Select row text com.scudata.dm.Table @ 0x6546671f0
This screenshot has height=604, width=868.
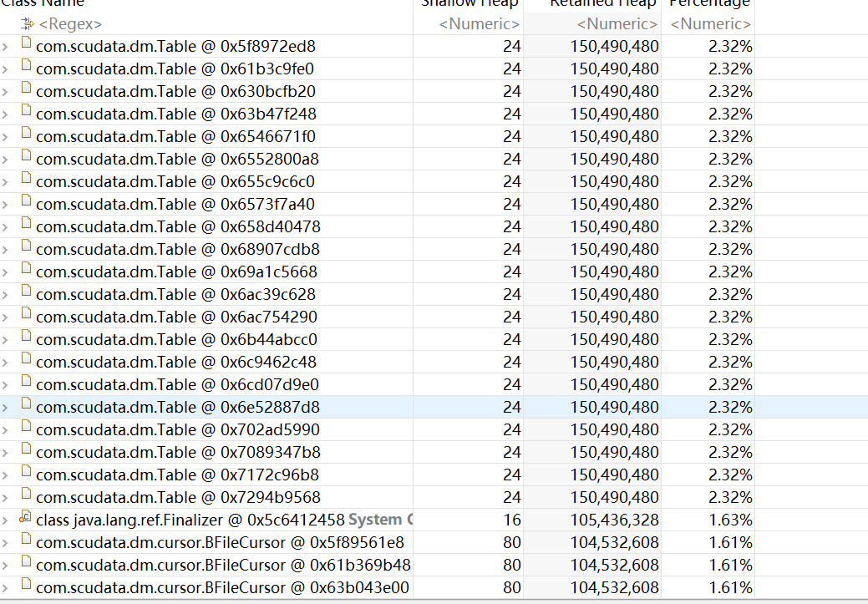pos(175,137)
